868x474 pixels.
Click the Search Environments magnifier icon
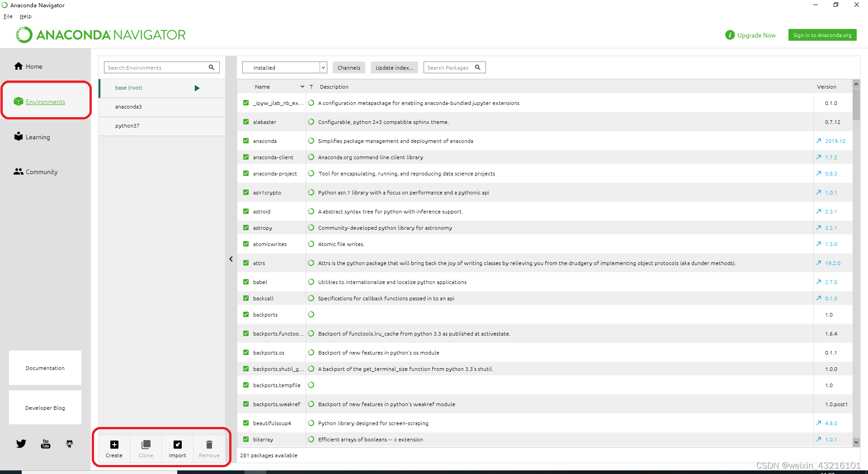tap(211, 67)
